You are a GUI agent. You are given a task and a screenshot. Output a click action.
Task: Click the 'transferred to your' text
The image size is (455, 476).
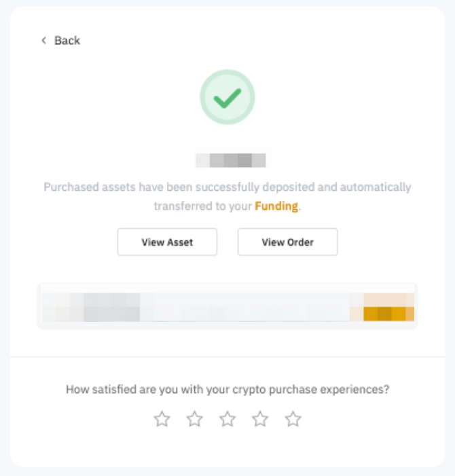[202, 206]
